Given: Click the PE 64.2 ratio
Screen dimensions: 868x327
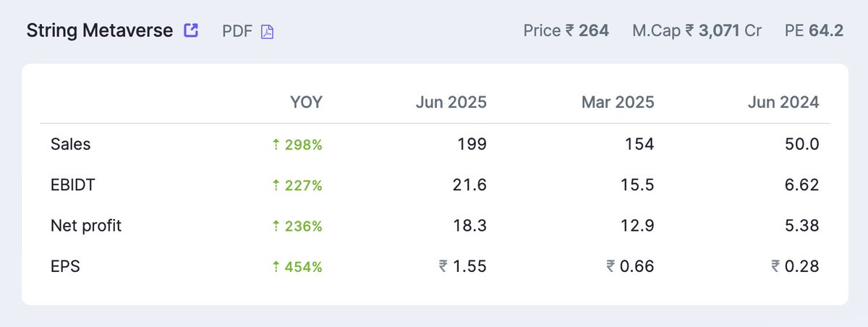Looking at the screenshot, I should [x=814, y=31].
